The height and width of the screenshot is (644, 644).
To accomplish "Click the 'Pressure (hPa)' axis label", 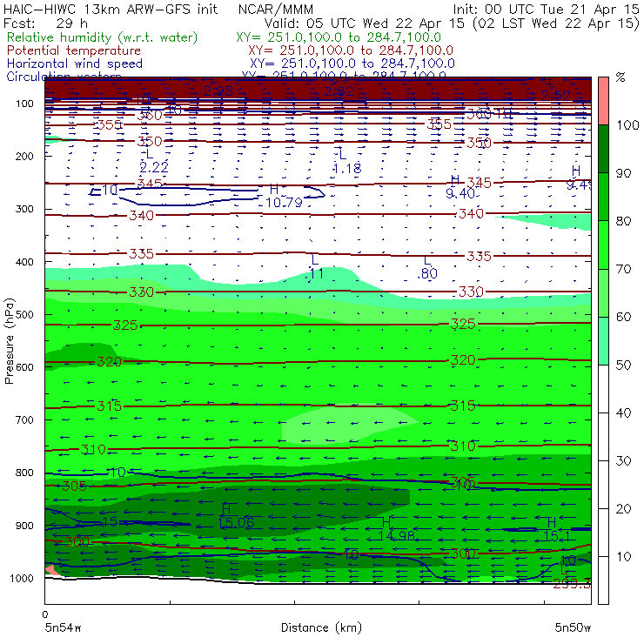I will point(9,341).
